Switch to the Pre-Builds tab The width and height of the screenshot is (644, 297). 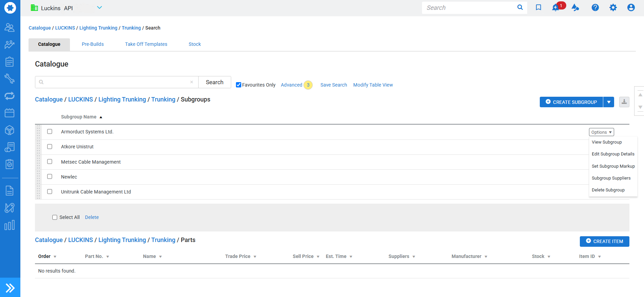pyautogui.click(x=93, y=44)
